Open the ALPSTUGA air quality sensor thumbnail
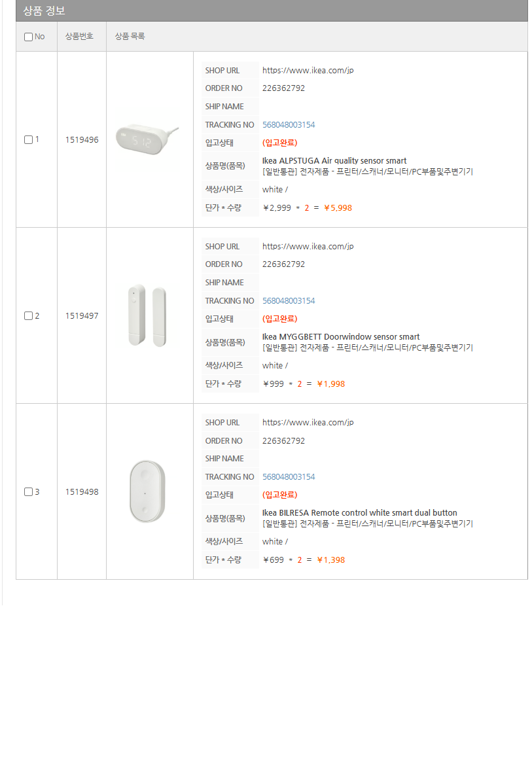 click(x=147, y=139)
